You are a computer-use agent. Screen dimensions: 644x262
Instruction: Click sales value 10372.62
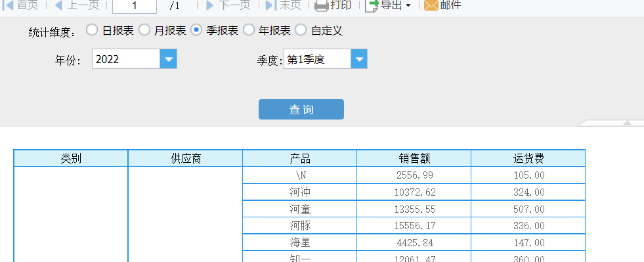coord(414,192)
